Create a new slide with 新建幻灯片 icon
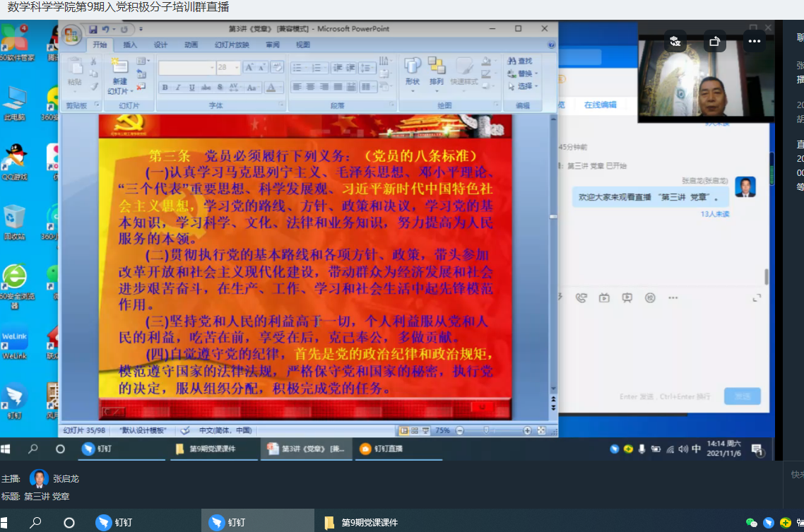The height and width of the screenshot is (532, 804). point(119,66)
